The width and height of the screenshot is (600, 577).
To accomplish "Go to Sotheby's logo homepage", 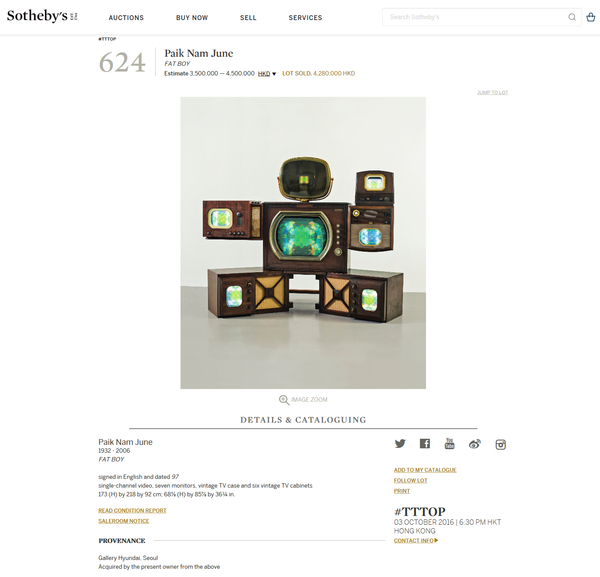I will pyautogui.click(x=42, y=16).
